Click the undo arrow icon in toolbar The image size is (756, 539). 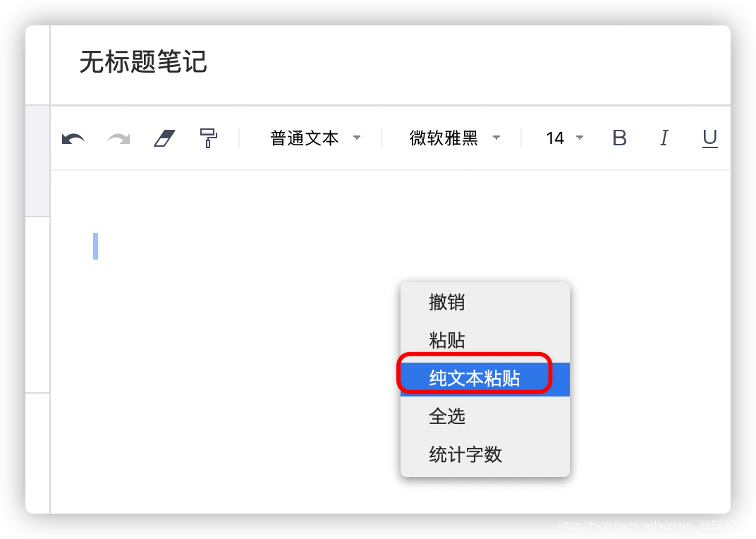tap(73, 139)
